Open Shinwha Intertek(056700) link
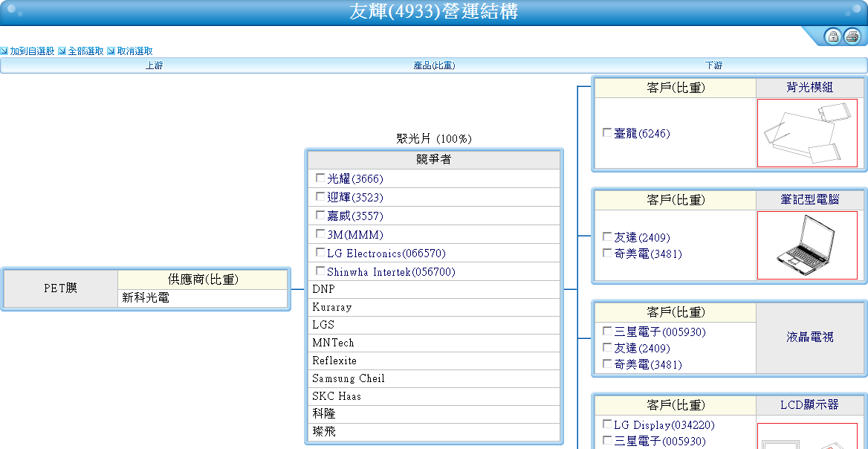 (391, 272)
